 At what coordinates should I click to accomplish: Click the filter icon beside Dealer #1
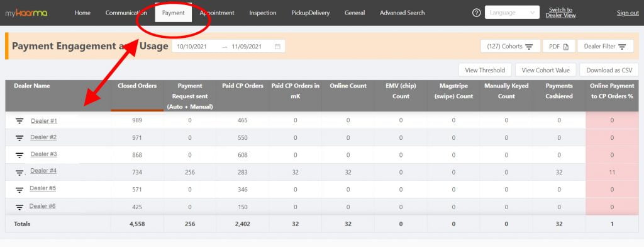tap(19, 121)
